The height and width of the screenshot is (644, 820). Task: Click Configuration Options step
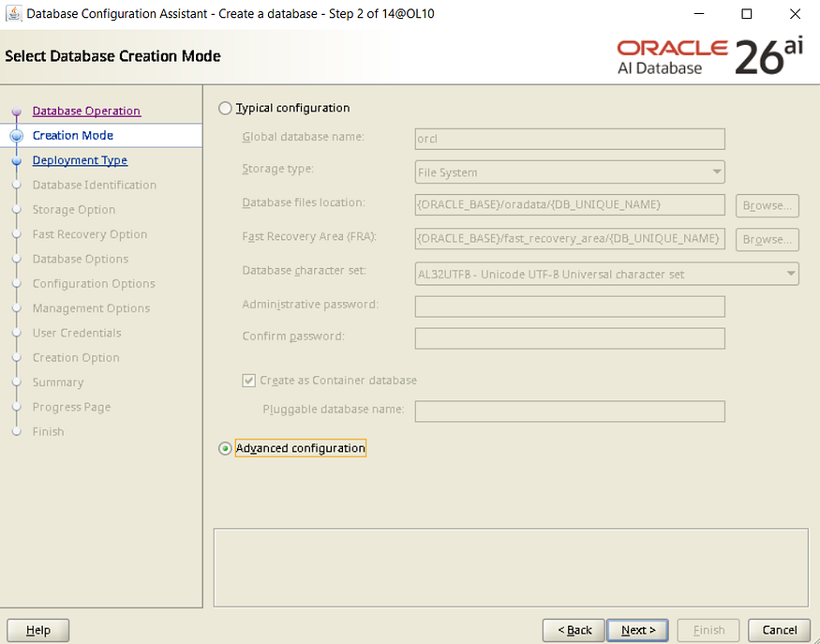click(x=94, y=283)
